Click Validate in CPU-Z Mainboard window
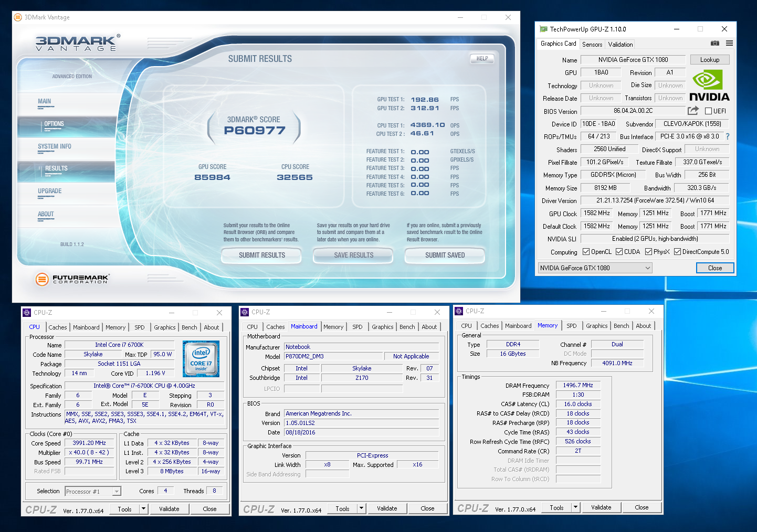 pos(387,508)
